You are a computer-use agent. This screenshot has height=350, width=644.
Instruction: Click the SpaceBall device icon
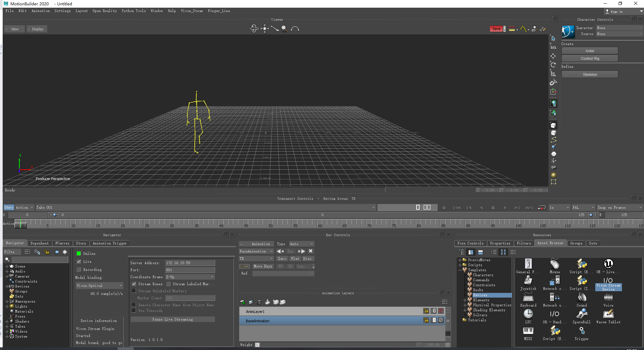tap(582, 314)
